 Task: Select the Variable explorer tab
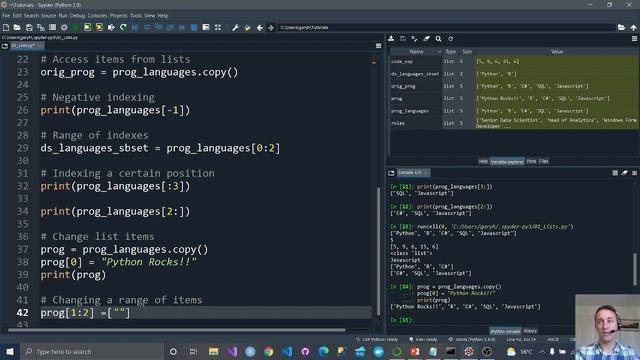pos(507,162)
